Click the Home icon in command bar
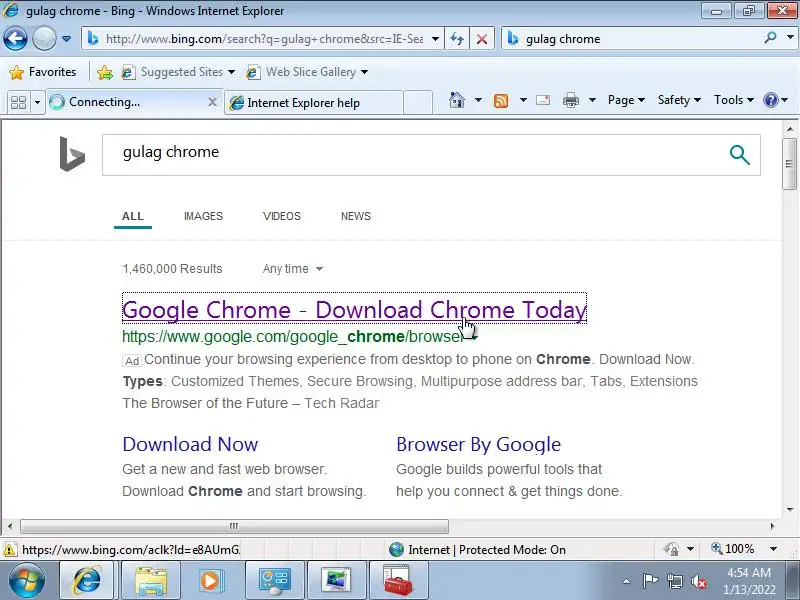 pyautogui.click(x=457, y=99)
